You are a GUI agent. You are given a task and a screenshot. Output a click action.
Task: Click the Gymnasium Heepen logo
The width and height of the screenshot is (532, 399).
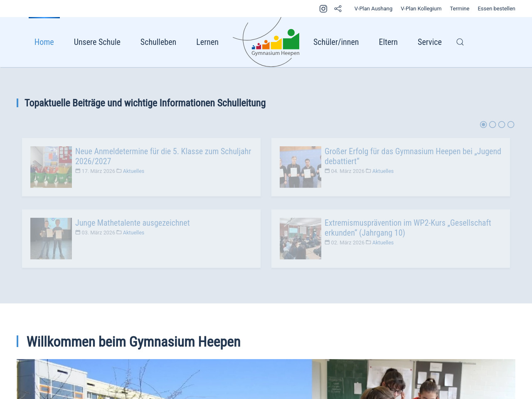[275, 43]
